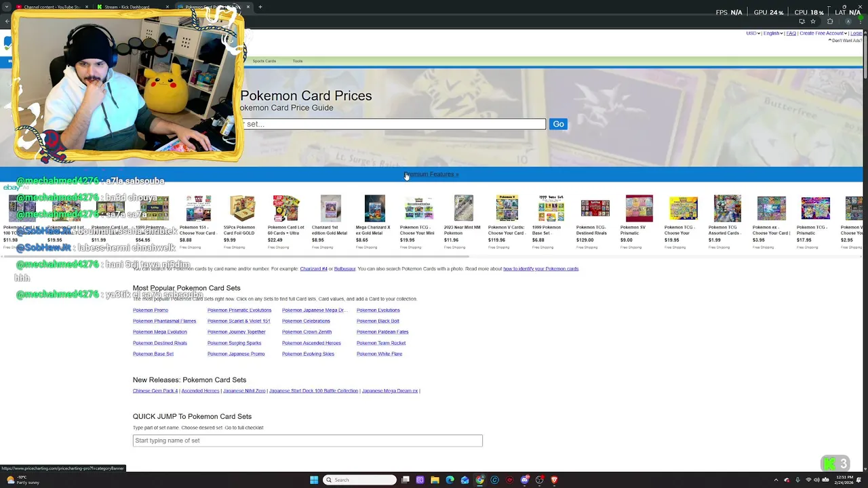Open Japanese Start Deck 100 Battle Collection link
Screen dimensions: 868x488
313,391
